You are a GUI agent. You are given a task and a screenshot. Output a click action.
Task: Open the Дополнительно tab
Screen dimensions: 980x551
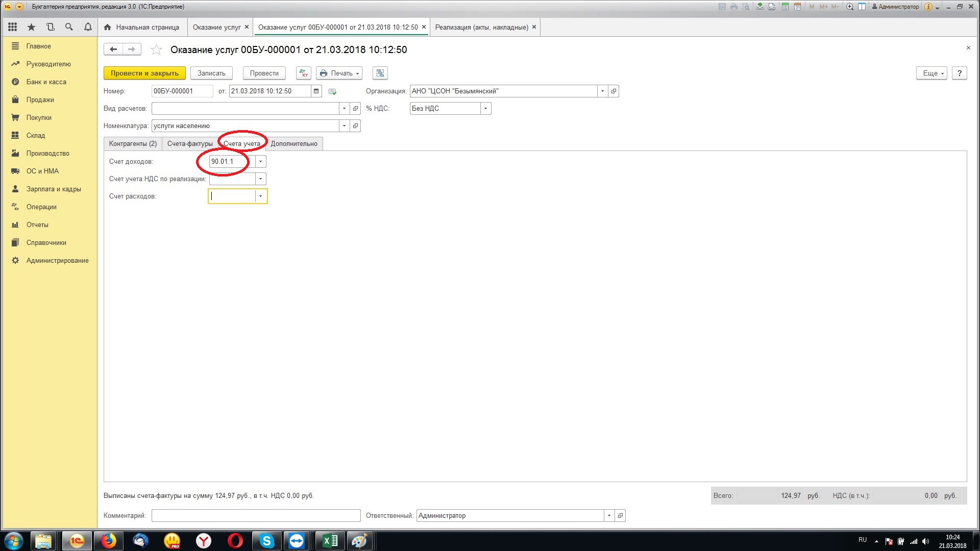pos(294,144)
